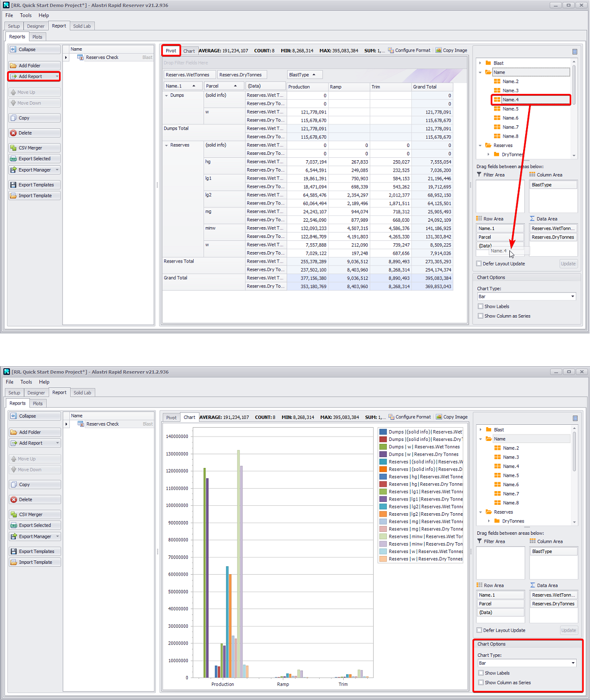Select the Name.4 field in upper window tree

510,100
